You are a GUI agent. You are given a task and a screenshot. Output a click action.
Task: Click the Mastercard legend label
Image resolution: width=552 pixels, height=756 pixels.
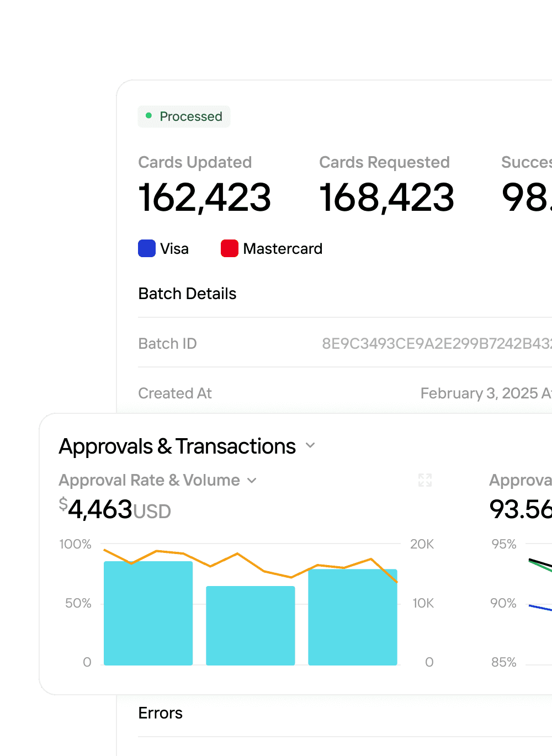283,249
